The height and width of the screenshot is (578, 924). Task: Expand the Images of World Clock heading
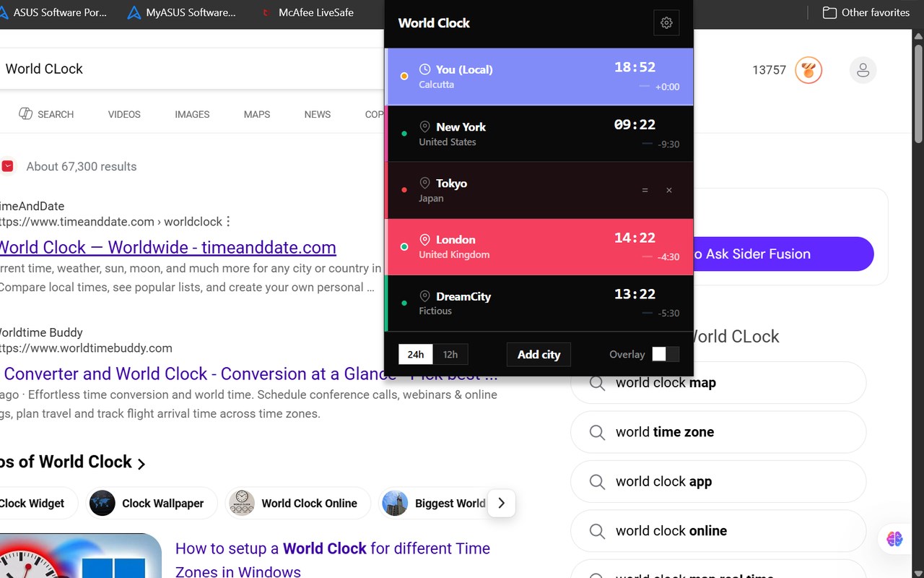(72, 462)
